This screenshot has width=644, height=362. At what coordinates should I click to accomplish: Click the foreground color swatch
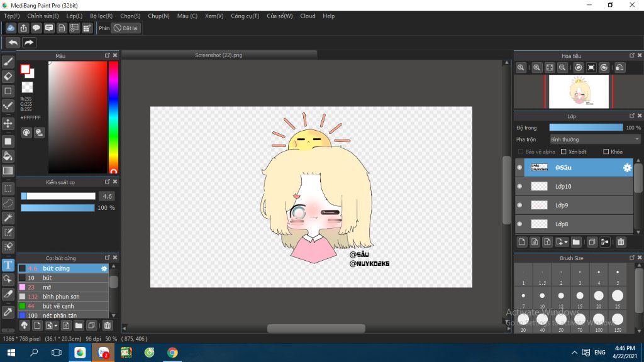click(25, 69)
